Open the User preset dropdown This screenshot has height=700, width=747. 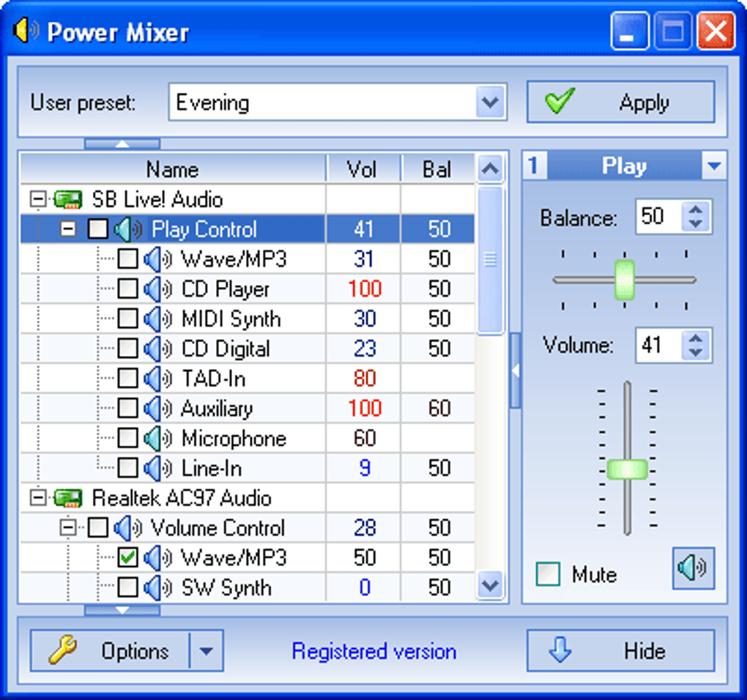coord(490,102)
